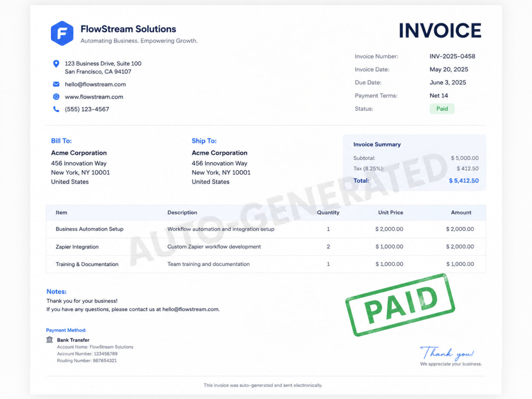532x399 pixels.
Task: Click hello@flowstream.com in the Notes
Action: tap(190, 309)
